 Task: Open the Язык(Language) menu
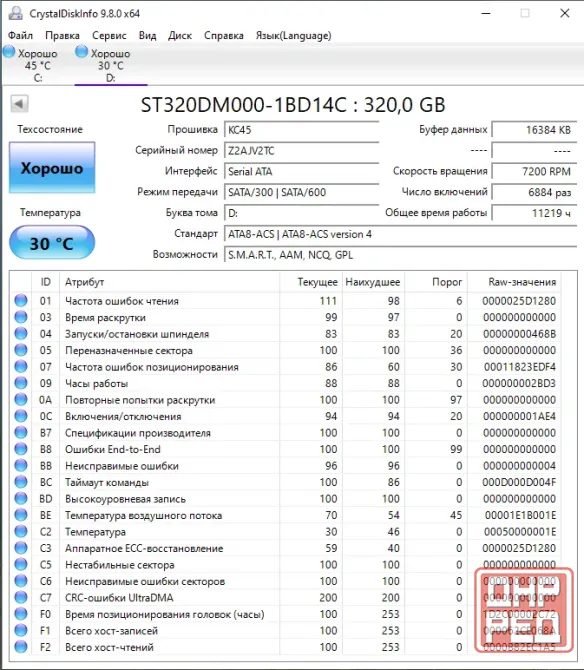coord(293,35)
